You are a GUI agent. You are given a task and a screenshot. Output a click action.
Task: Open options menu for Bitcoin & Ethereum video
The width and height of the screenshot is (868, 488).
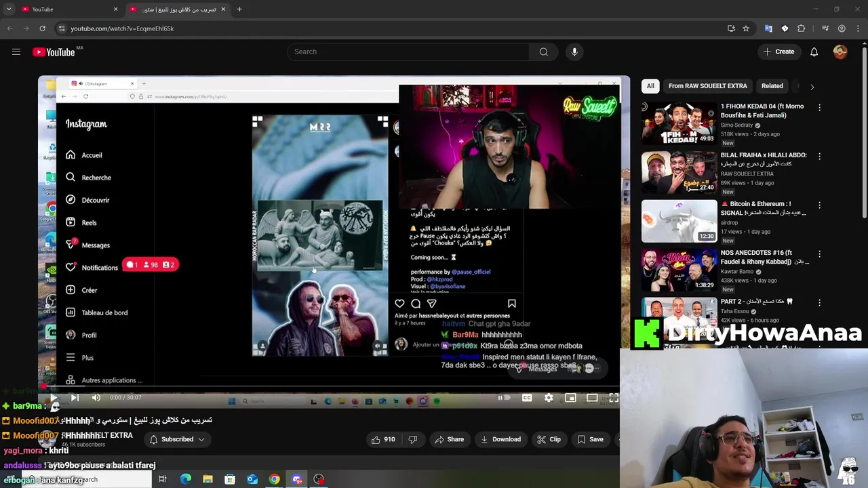pos(819,205)
